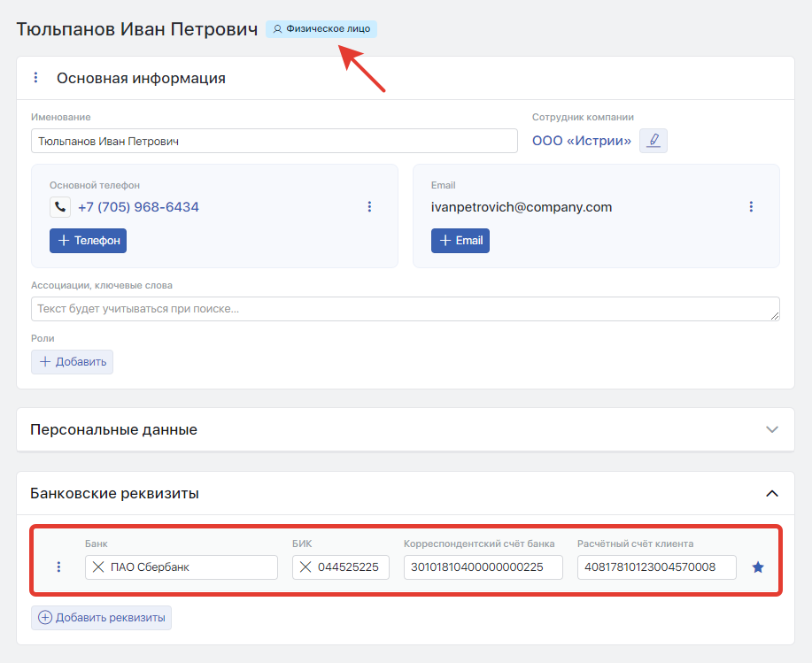This screenshot has height=663, width=812.
Task: Click Добавить to add a role
Action: (x=73, y=361)
